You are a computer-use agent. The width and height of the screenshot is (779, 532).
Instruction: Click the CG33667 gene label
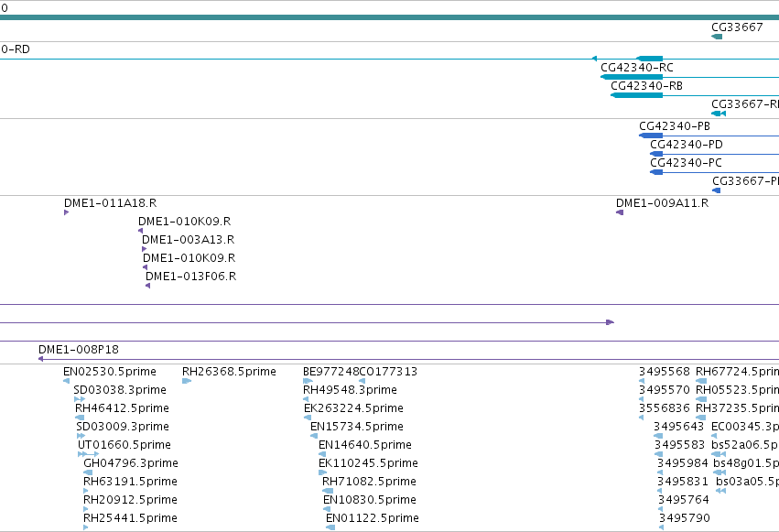click(737, 27)
